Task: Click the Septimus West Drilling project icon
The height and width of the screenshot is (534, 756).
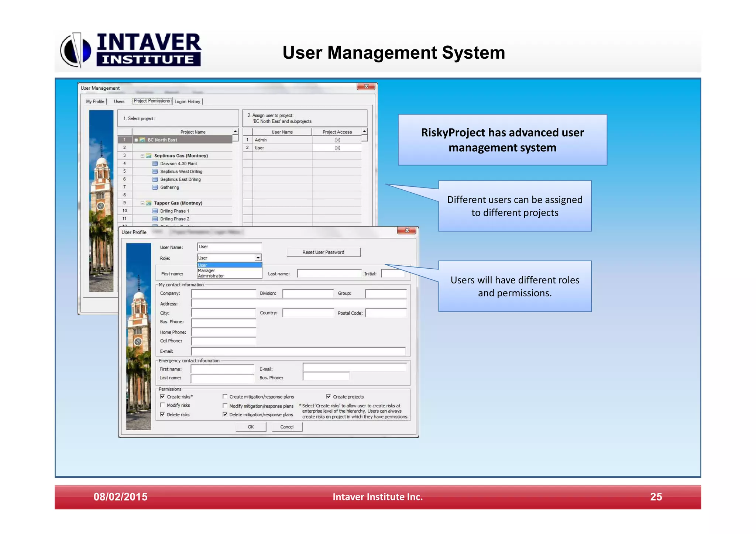Action: click(155, 172)
